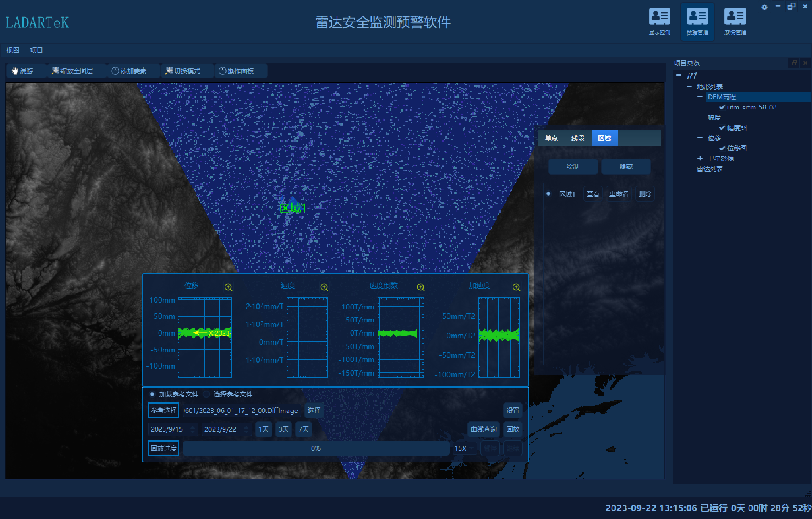Zoom the 加速度 acceleration chart
812x519 pixels.
point(516,287)
